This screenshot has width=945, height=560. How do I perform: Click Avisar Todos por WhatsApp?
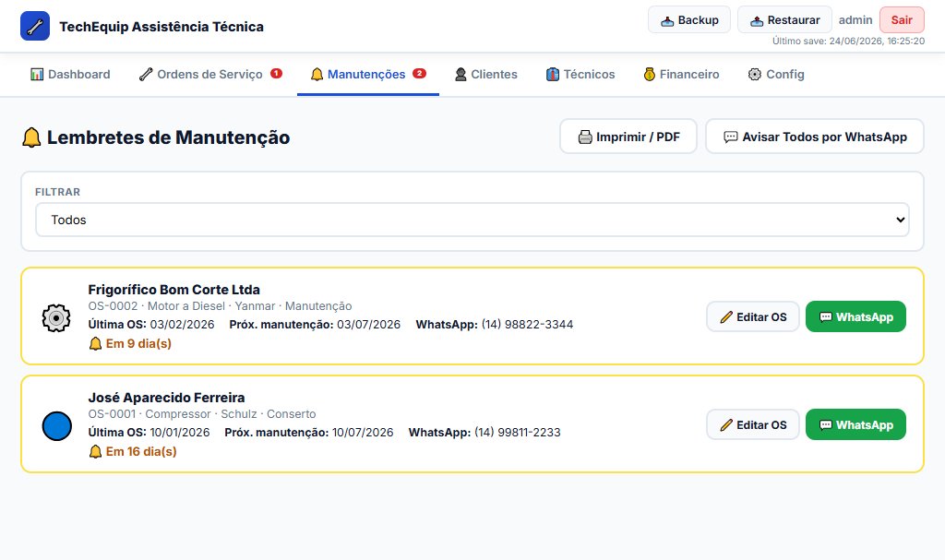point(815,137)
